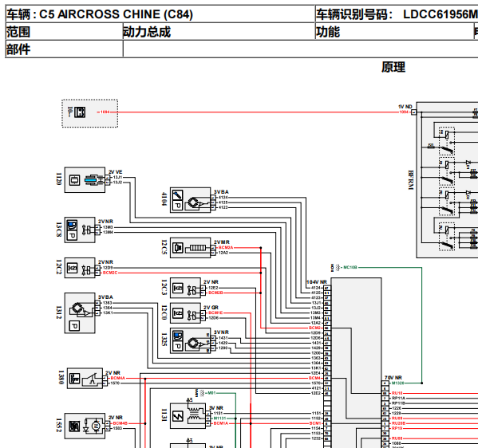Click wire label 13J1 at component 1120
Image resolution: width=478 pixels, height=448 pixels.
click(117, 177)
